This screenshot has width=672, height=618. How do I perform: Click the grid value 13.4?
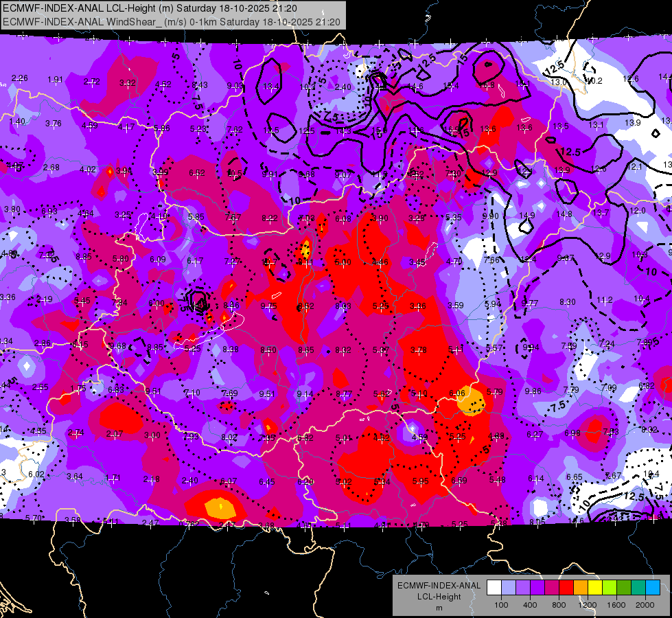(x=270, y=87)
